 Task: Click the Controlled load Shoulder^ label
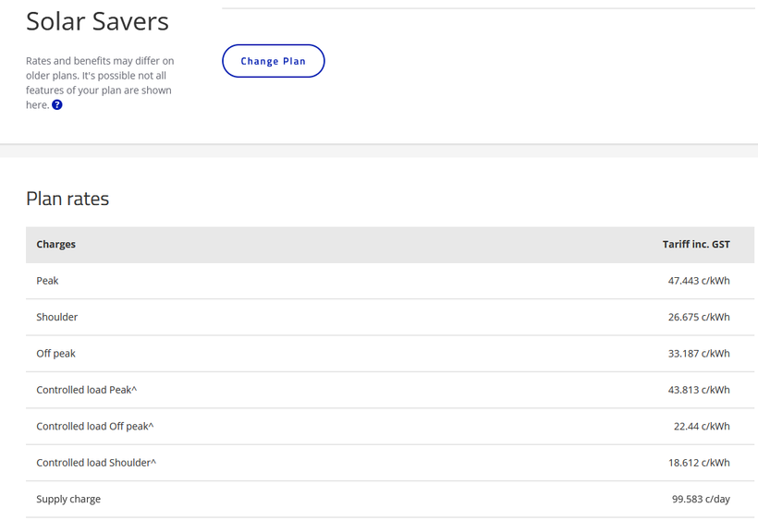point(96,463)
